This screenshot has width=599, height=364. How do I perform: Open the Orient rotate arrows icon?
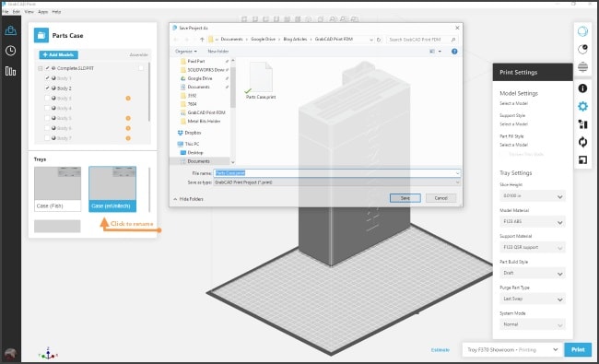pos(582,142)
